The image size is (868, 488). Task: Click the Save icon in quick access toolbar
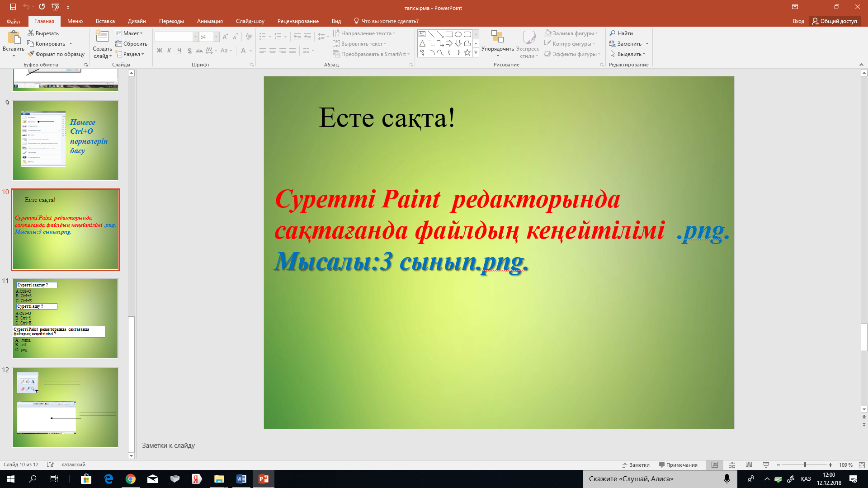pos(13,7)
